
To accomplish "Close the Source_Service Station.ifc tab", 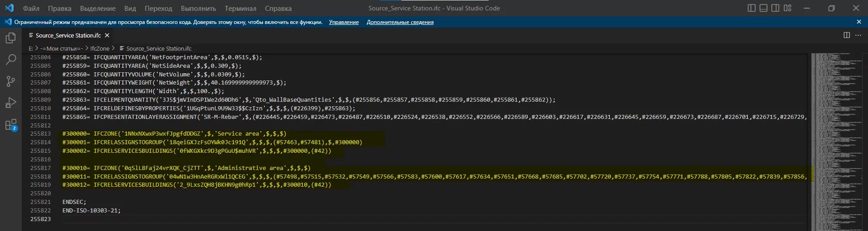I will coord(107,35).
